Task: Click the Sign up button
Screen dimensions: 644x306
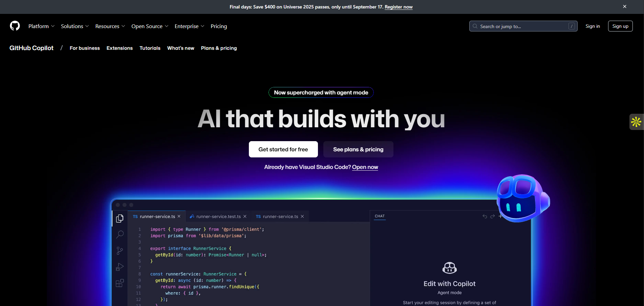Action: pyautogui.click(x=620, y=26)
